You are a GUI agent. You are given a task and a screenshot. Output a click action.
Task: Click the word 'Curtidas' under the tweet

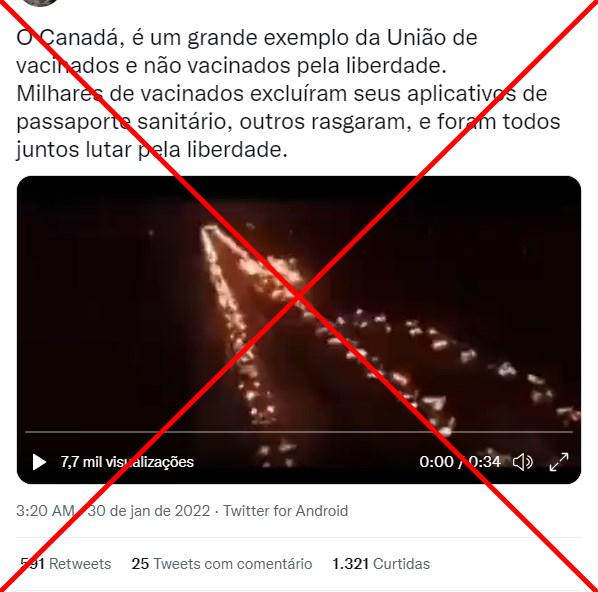[401, 564]
